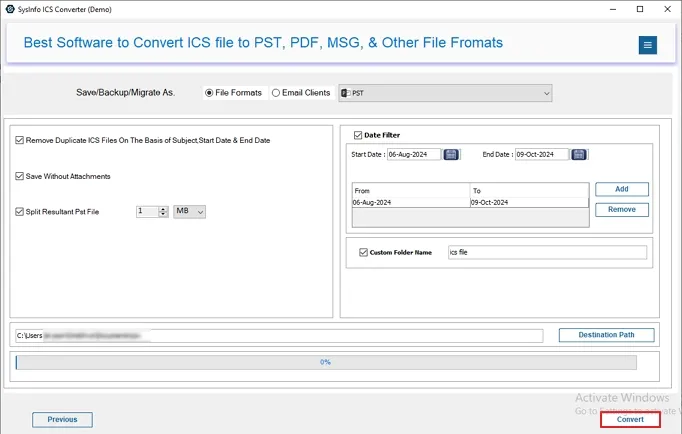The height and width of the screenshot is (434, 682).
Task: Click the To column header
Action: tap(529, 190)
